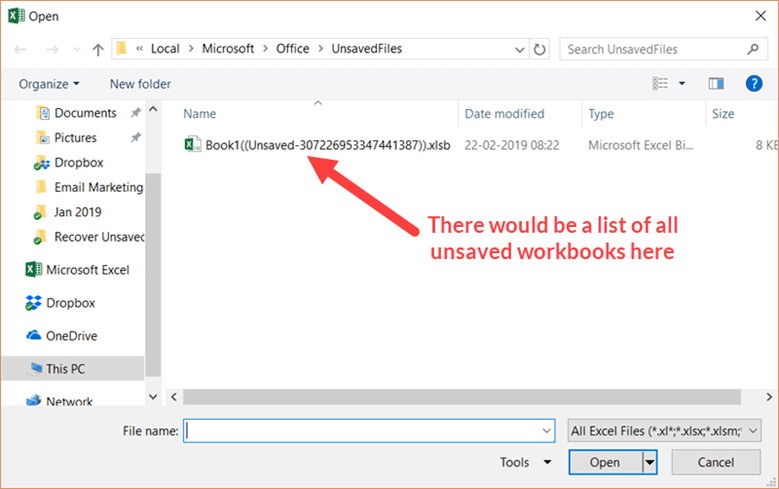Expand the File name dropdown arrow
Viewport: 779px width, 489px height.
click(546, 431)
